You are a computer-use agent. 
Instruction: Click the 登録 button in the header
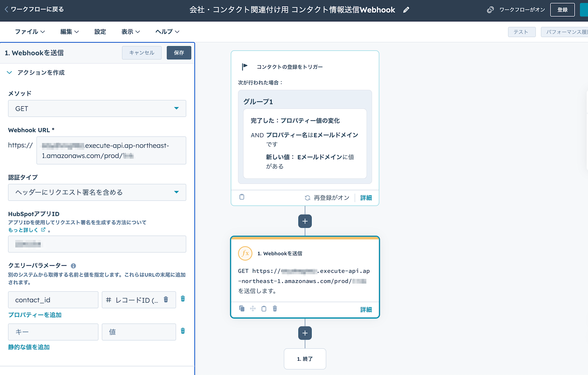(x=562, y=10)
